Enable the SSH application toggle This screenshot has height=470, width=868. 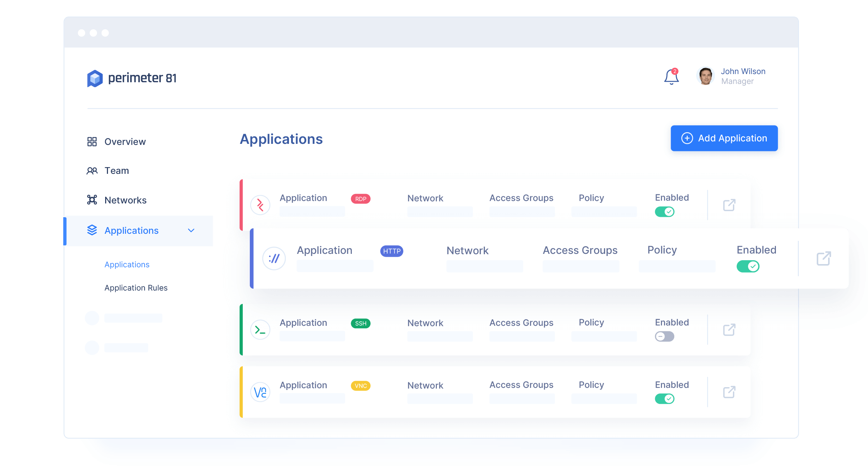tap(664, 336)
